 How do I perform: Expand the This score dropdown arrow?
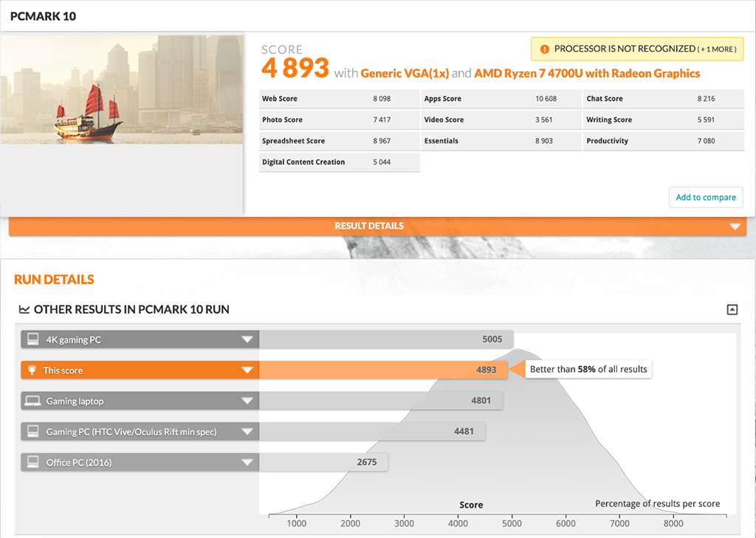(247, 370)
